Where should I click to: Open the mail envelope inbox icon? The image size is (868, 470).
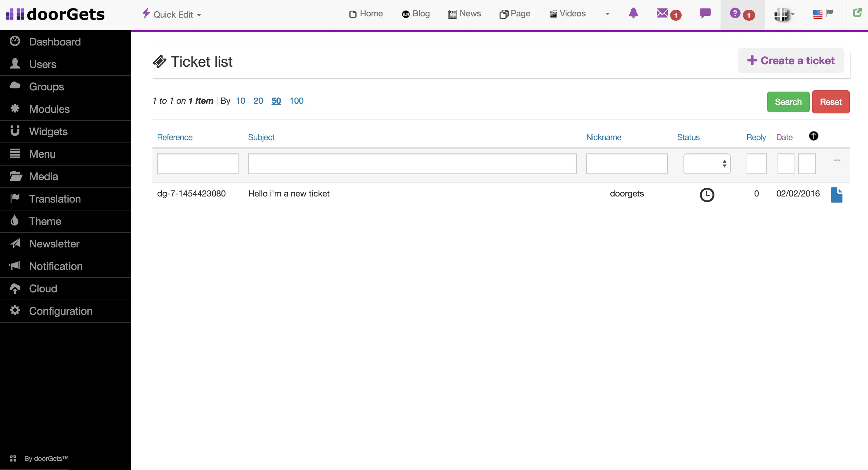click(x=663, y=13)
